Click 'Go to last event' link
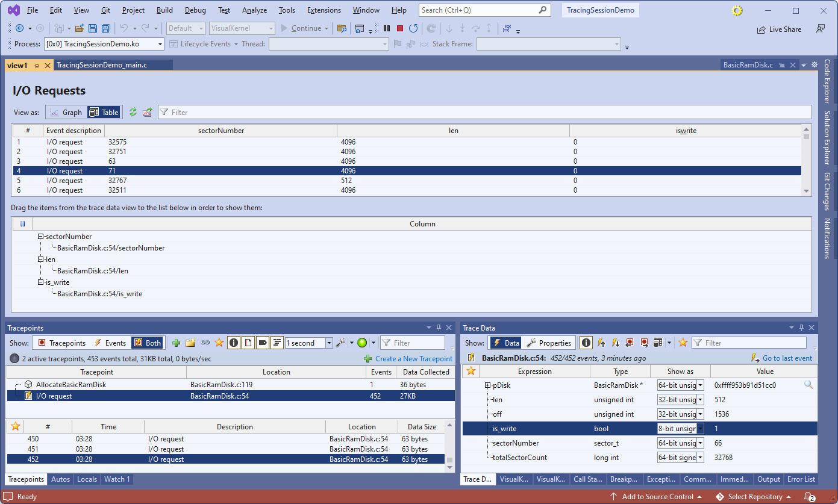 [787, 358]
